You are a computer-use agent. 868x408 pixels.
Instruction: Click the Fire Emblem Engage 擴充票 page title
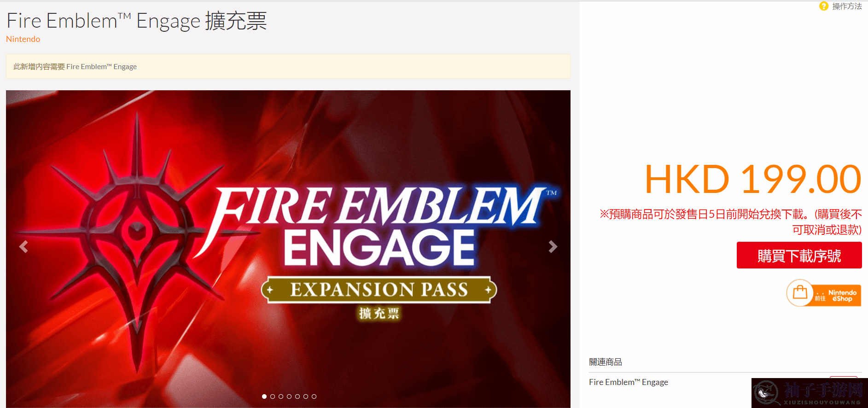point(137,21)
